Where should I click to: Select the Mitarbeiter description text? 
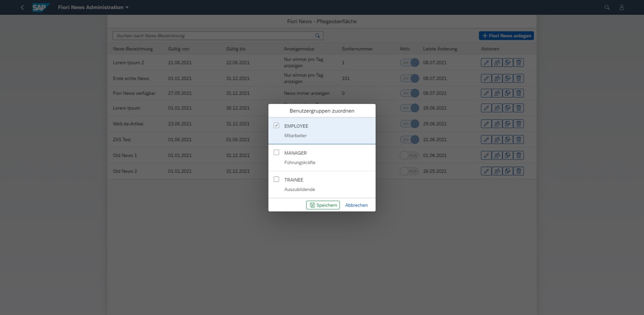click(295, 136)
